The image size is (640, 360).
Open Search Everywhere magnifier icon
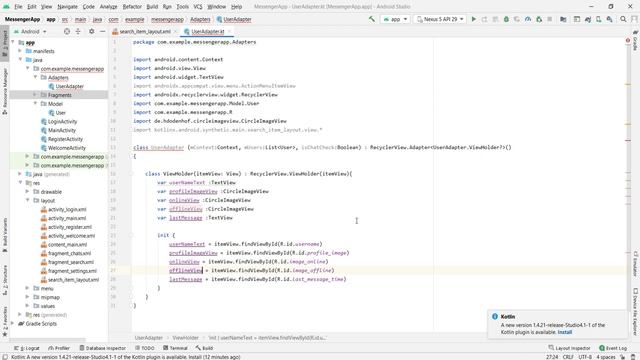(623, 19)
